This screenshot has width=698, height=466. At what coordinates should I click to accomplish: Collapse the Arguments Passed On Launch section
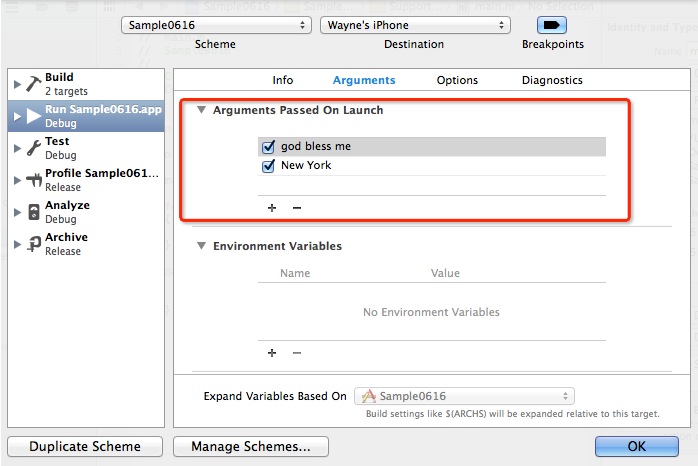202,110
